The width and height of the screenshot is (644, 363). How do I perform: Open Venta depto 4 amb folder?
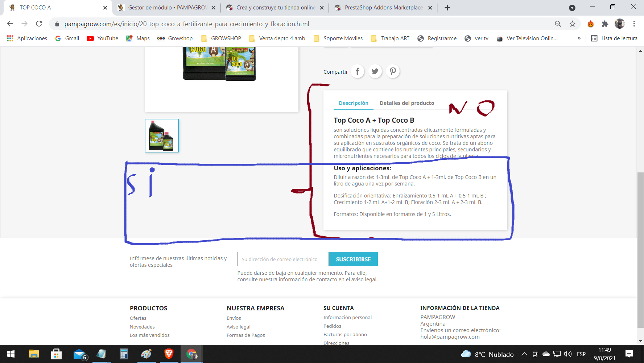(277, 38)
